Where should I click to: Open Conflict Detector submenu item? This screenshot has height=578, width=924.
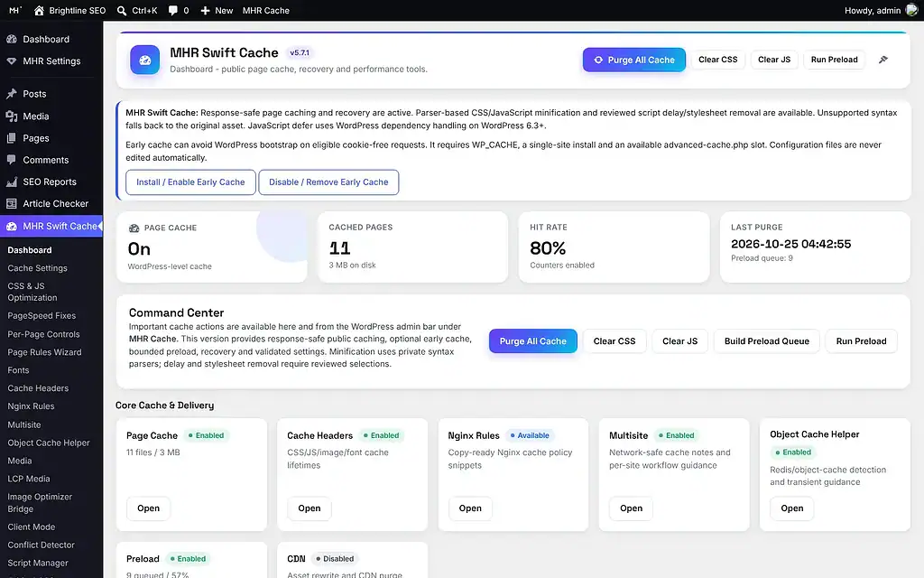[42, 545]
